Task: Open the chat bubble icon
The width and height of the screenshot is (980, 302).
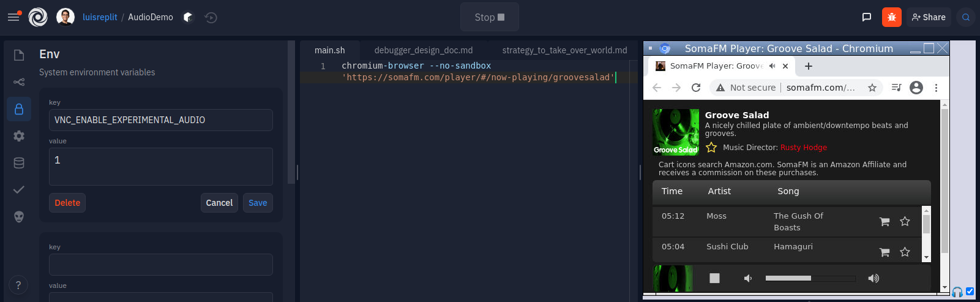Action: point(867,17)
